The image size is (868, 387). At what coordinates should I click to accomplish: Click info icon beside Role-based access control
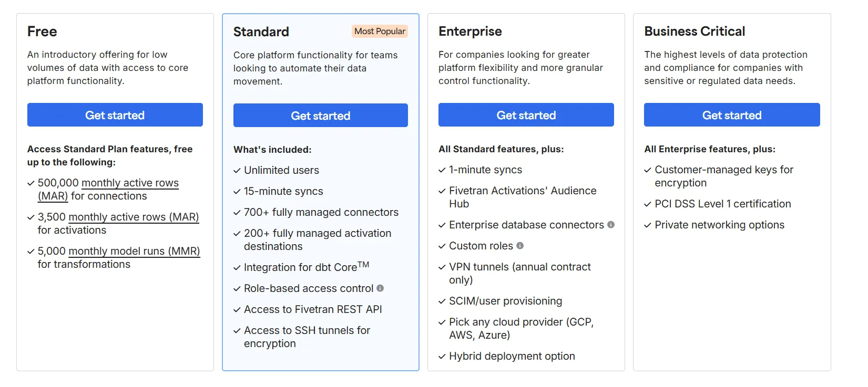380,288
